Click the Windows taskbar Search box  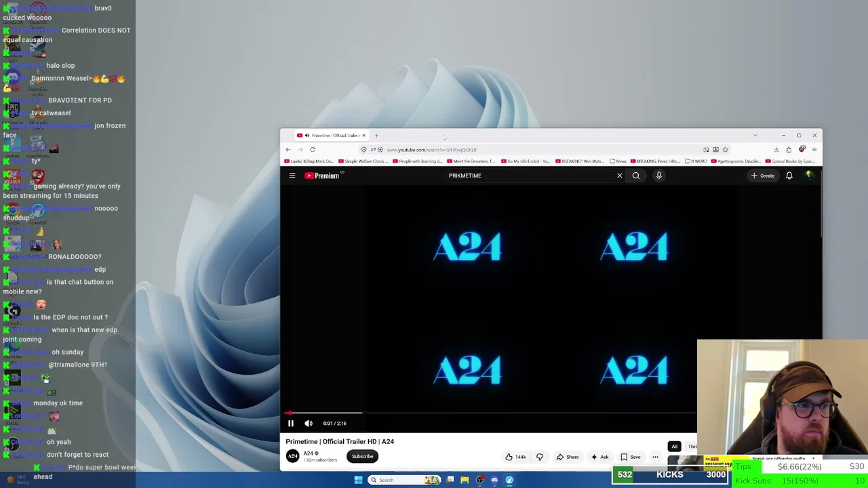pos(404,480)
